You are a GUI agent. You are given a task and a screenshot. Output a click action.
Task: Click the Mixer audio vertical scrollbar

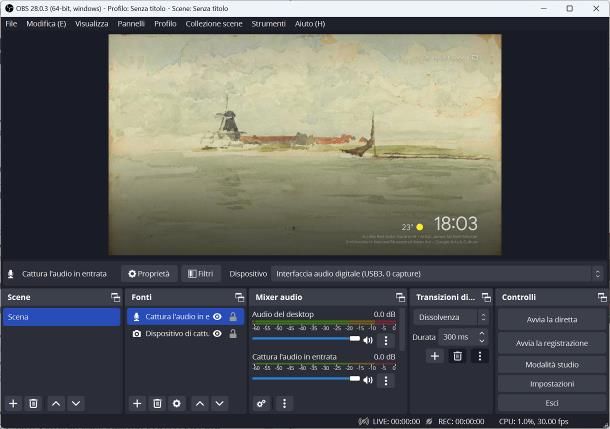pos(403,331)
